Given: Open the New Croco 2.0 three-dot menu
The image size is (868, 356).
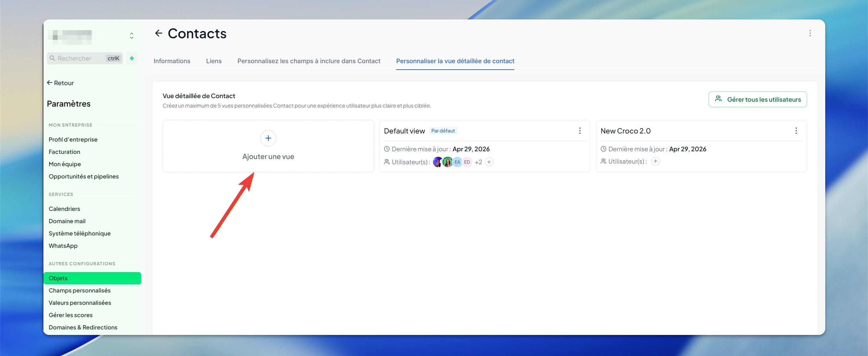Looking at the screenshot, I should [x=796, y=131].
